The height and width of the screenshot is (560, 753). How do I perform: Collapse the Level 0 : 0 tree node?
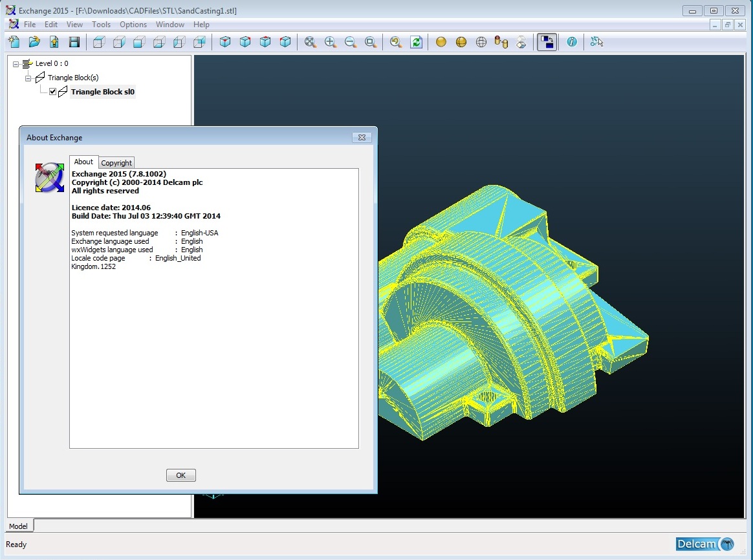[16, 63]
